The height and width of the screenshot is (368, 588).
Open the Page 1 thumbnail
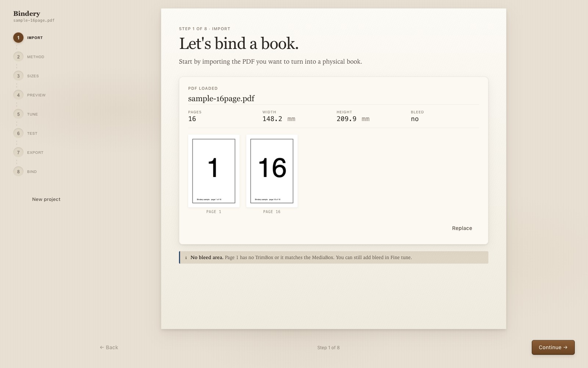(214, 171)
